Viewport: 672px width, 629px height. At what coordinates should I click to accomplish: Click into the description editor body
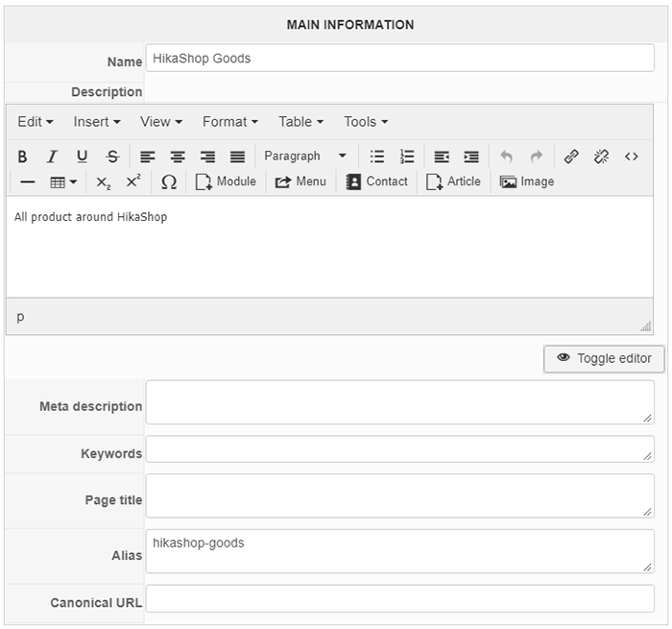329,247
